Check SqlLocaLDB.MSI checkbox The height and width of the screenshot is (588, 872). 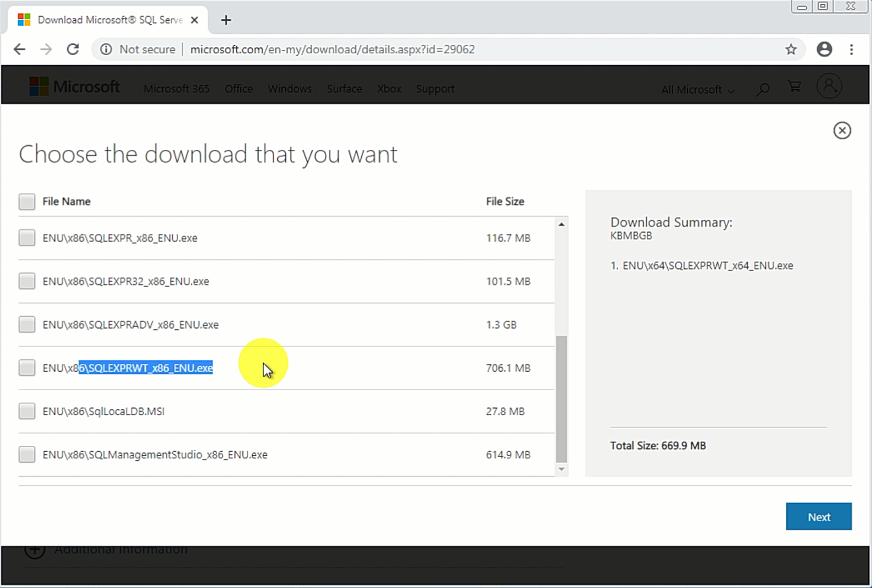[x=27, y=411]
